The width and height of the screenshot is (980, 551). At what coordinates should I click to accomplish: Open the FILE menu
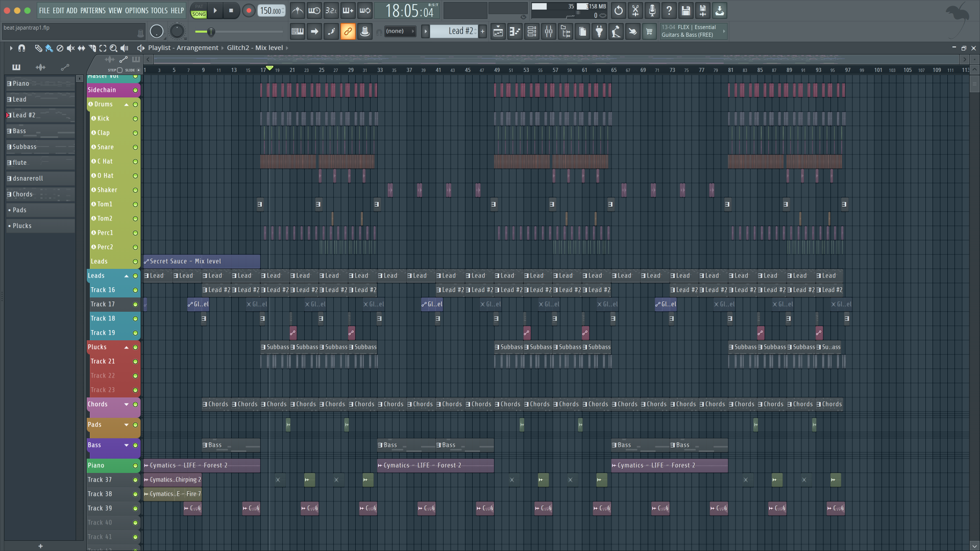click(x=44, y=10)
